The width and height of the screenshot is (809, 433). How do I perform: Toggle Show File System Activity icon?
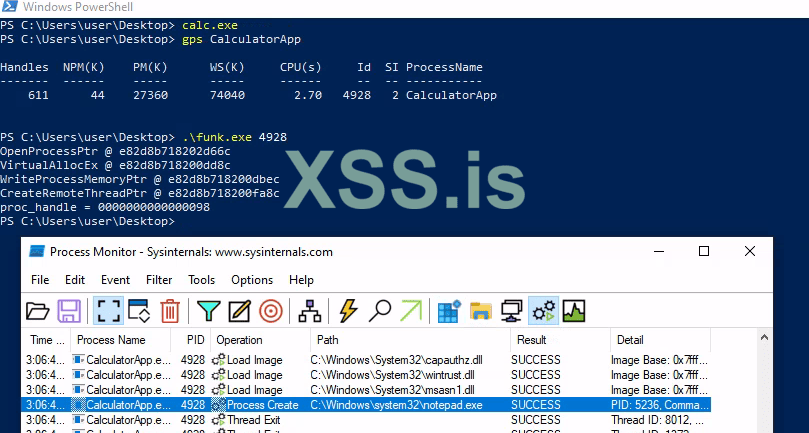480,311
